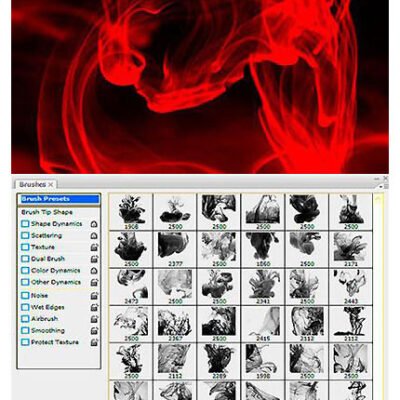The image size is (400, 400).
Task: Choose the brush preset labeled 2171
Action: click(350, 250)
